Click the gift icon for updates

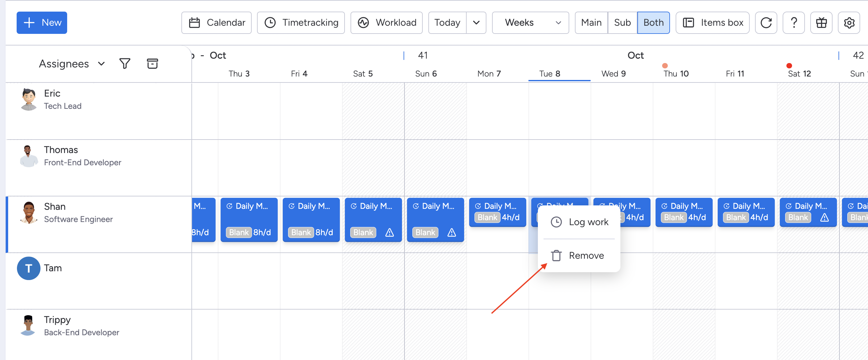tap(821, 22)
